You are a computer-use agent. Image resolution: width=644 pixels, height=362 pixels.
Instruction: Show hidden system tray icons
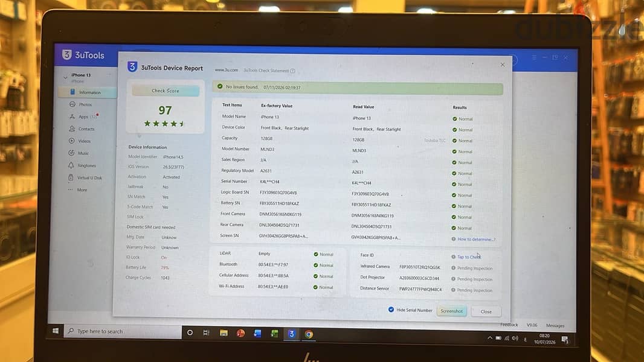[489, 338]
